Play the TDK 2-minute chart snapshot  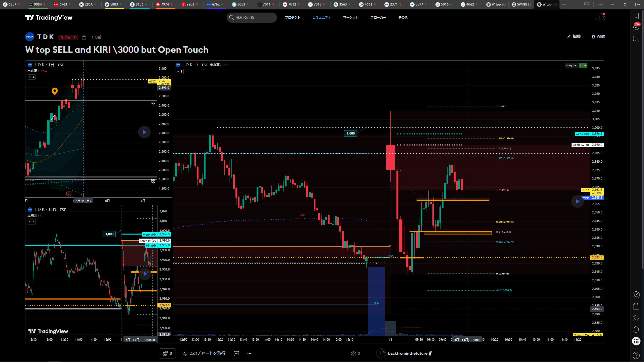coord(578,201)
